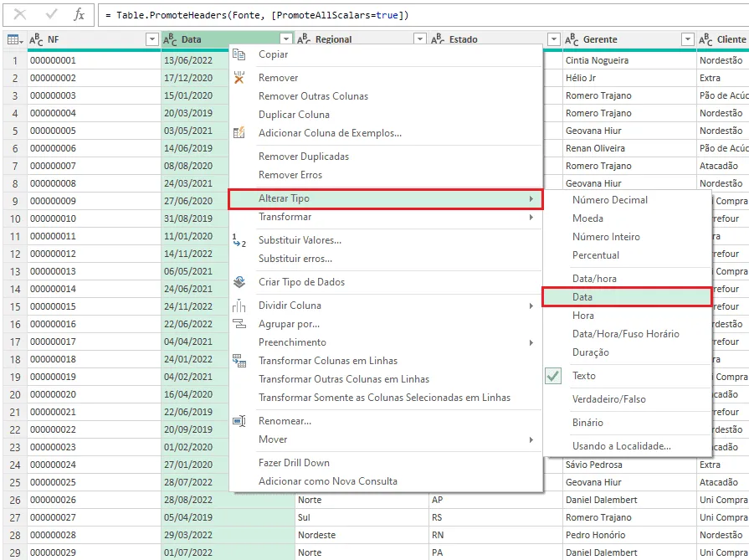Expand the Preenchimento submenu arrow
Viewport: 749px width, 560px height.
531,342
